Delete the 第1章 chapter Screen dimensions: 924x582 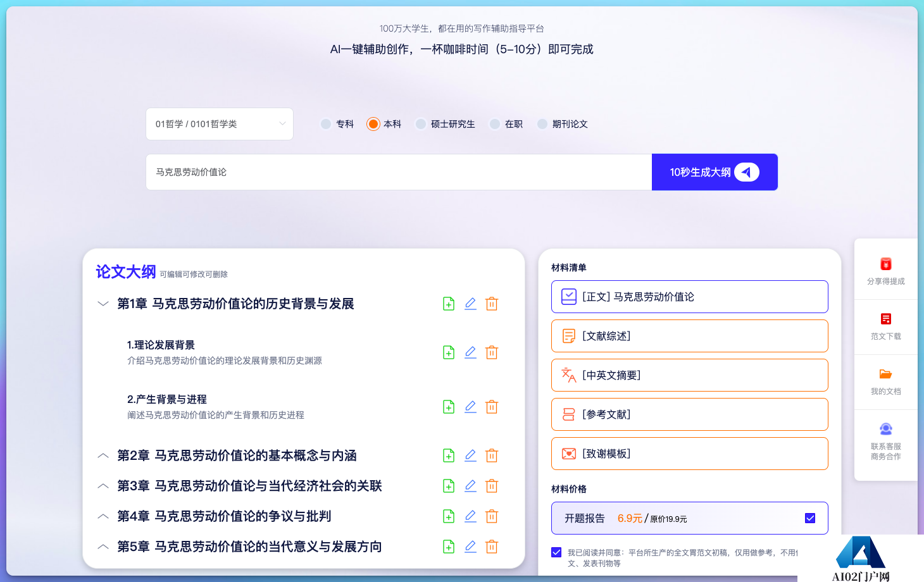(492, 304)
